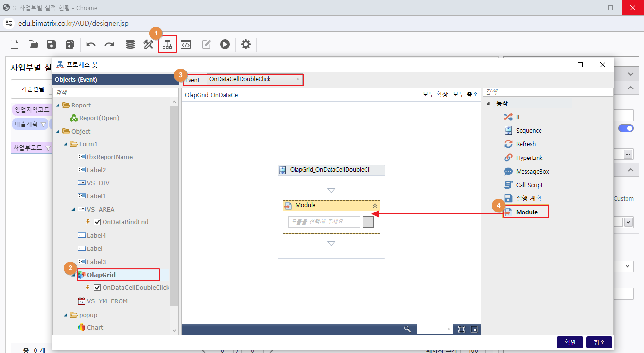Open the Process Bot toolbar icon
The width and height of the screenshot is (644, 353).
coord(167,44)
